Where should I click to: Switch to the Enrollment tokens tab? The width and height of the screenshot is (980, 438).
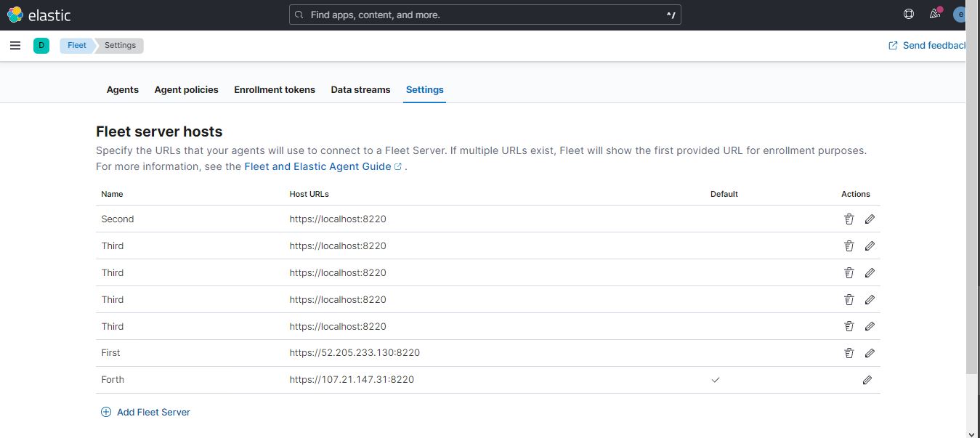(x=274, y=89)
